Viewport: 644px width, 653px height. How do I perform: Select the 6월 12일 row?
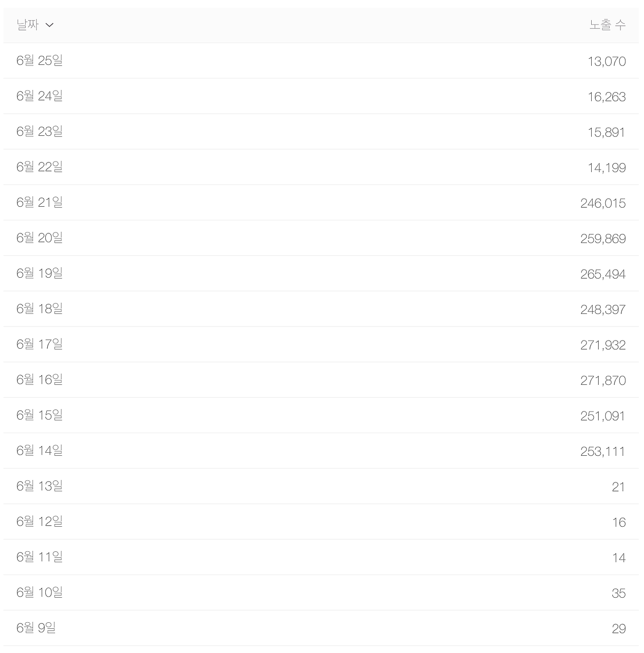point(321,522)
